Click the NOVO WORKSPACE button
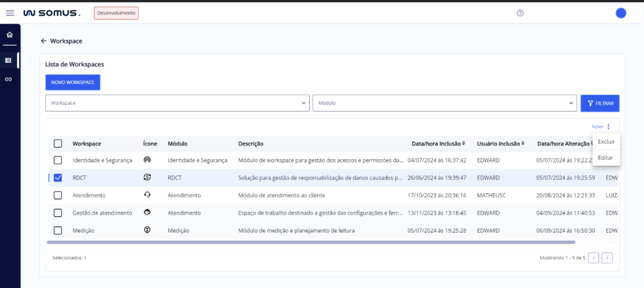 [x=73, y=82]
